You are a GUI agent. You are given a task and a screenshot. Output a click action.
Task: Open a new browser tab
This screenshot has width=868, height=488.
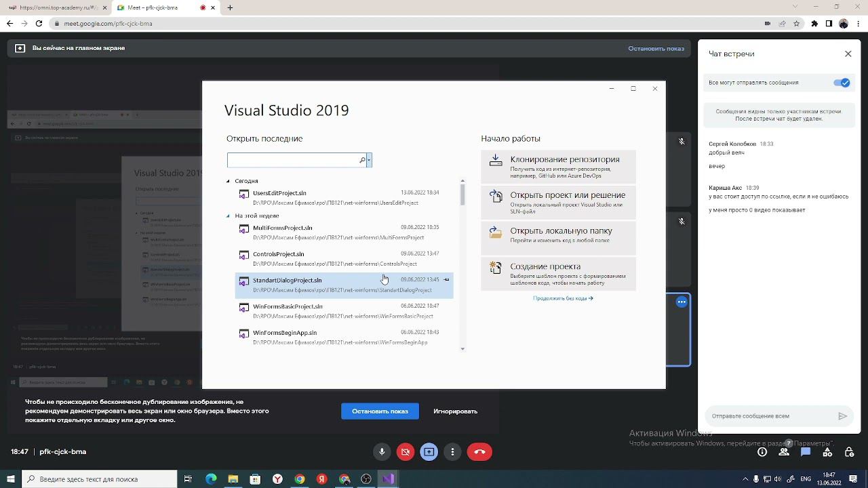tap(230, 7)
